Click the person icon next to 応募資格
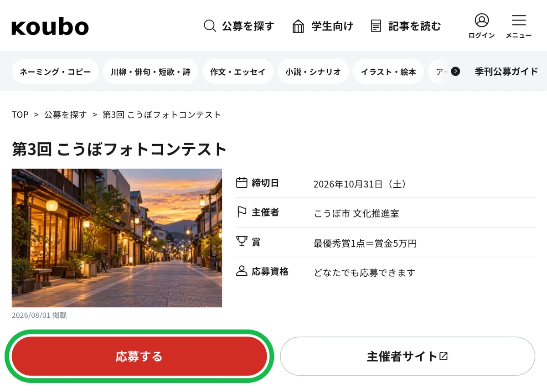Viewport: 547px width, 392px height. pyautogui.click(x=242, y=271)
